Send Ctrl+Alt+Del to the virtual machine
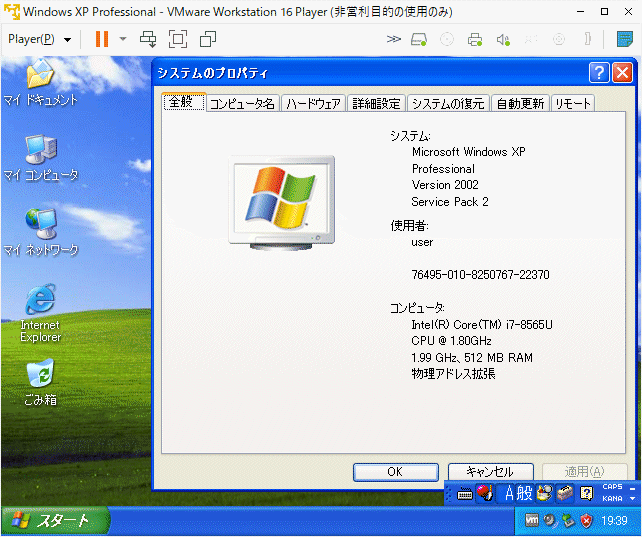Viewport: 642px width, 537px height. coord(148,39)
